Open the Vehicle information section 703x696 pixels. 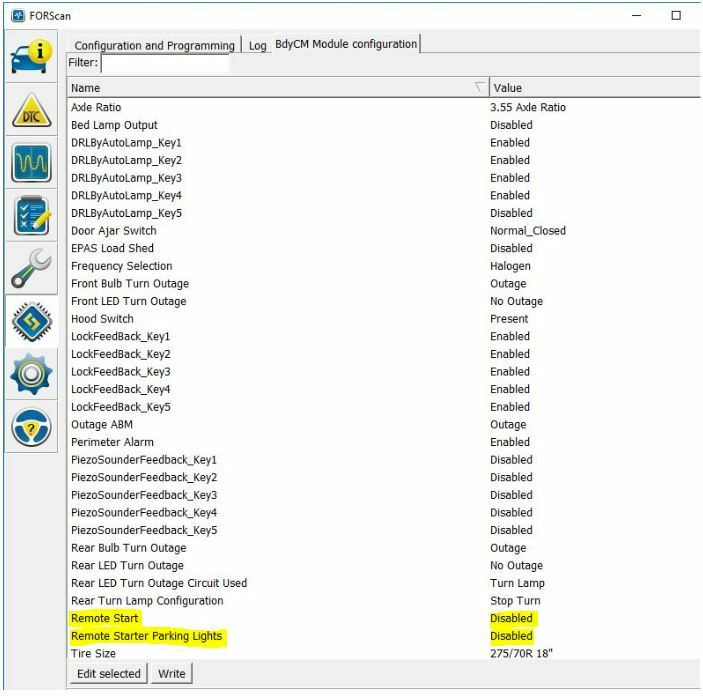[x=31, y=57]
